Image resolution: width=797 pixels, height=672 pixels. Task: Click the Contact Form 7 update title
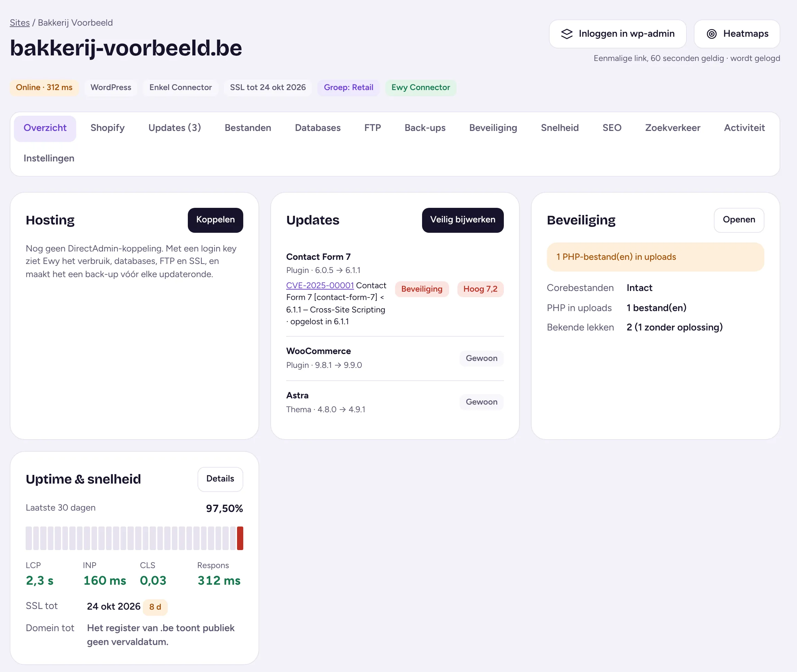[318, 257]
